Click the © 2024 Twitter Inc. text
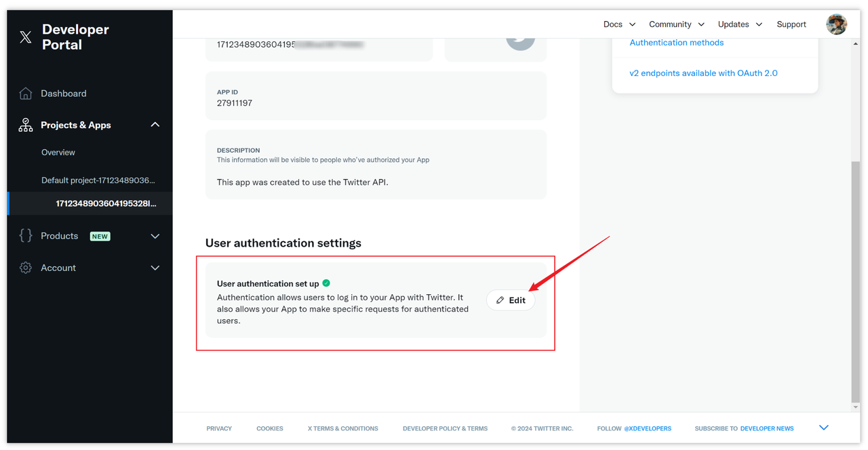The width and height of the screenshot is (868, 450). [542, 429]
